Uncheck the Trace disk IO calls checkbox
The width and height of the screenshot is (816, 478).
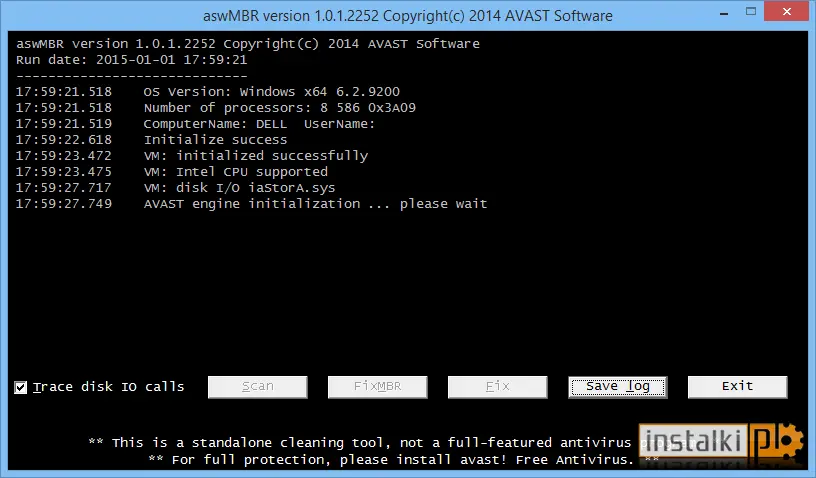(x=20, y=387)
